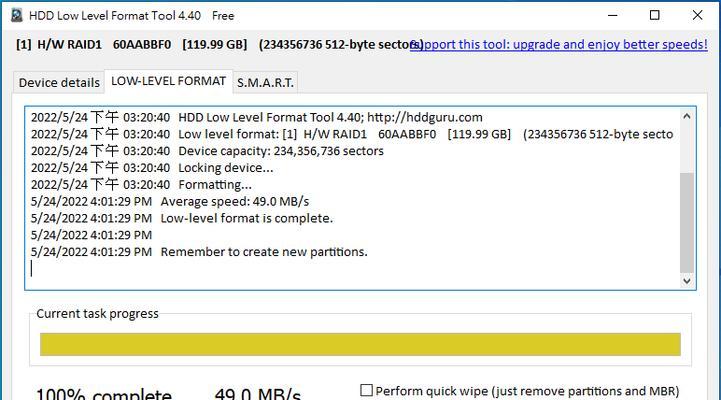The image size is (721, 400).
Task: Maximize the HDD Low Level Format Tool window
Action: [x=655, y=15]
